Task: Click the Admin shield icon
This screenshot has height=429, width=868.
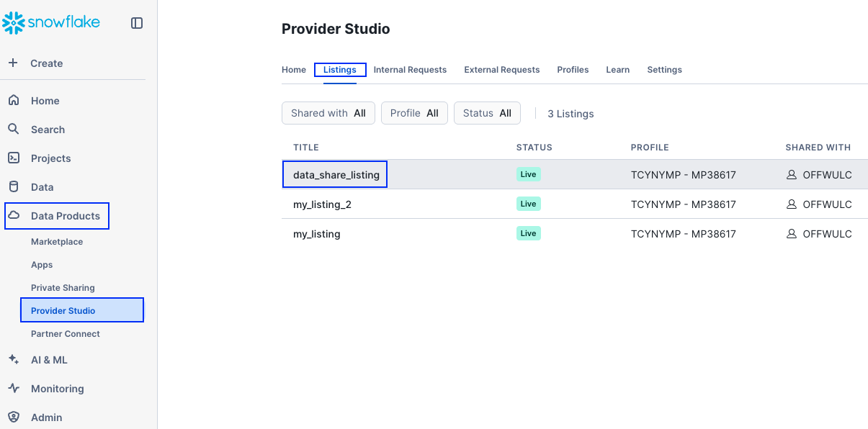Action: click(14, 417)
